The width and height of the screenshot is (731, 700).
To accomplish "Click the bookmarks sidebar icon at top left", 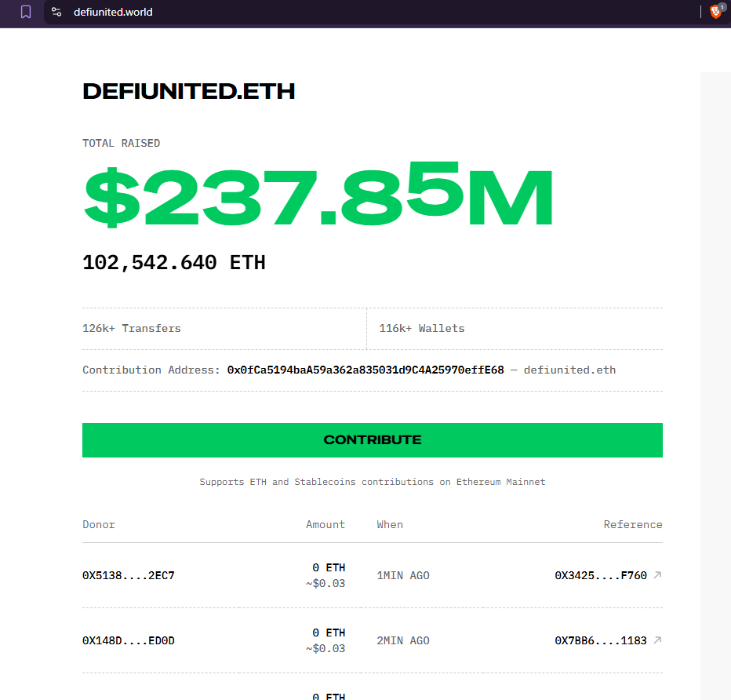I will pos(26,12).
